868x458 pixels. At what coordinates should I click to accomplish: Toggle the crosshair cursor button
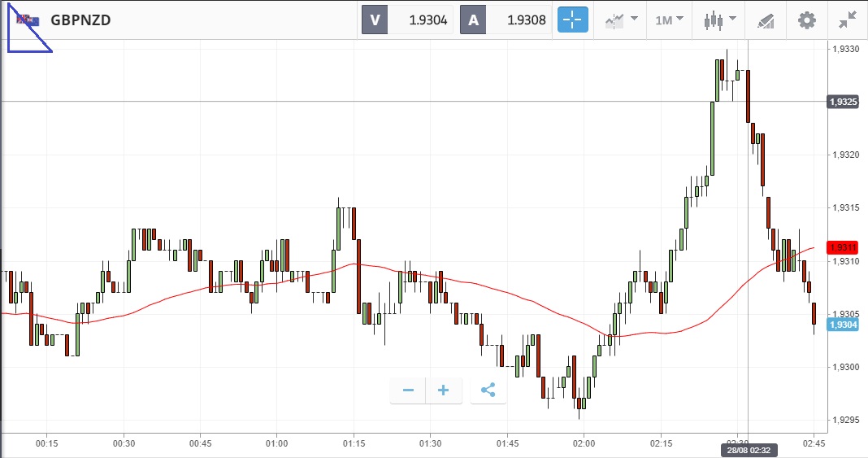(572, 20)
